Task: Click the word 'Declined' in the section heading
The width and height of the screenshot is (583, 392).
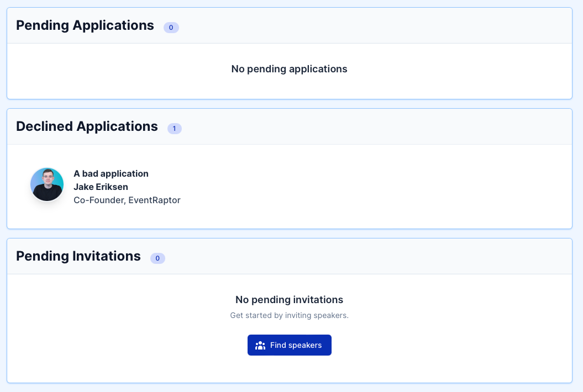Action: (x=44, y=126)
